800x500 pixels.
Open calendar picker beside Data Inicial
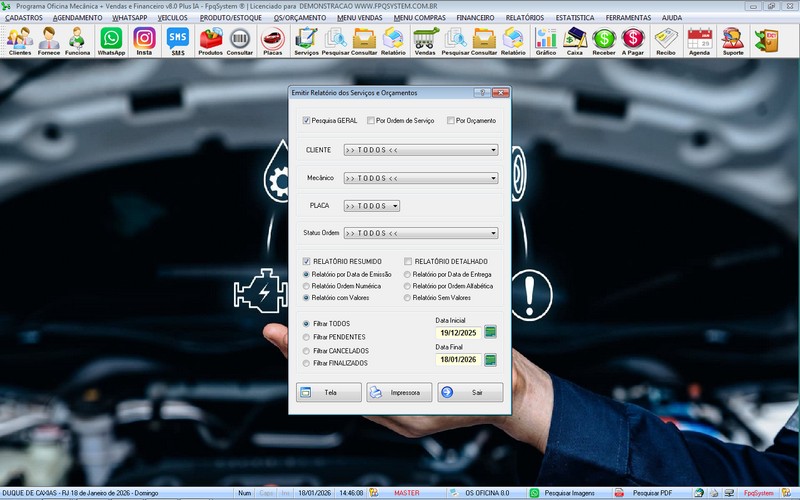[x=491, y=332]
